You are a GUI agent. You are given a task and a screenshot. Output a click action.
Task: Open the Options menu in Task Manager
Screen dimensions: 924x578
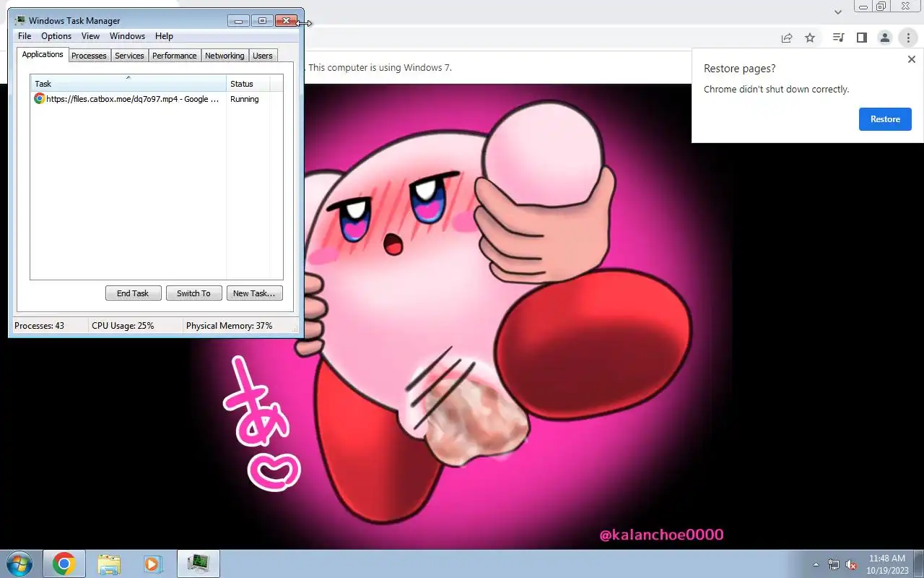point(56,36)
